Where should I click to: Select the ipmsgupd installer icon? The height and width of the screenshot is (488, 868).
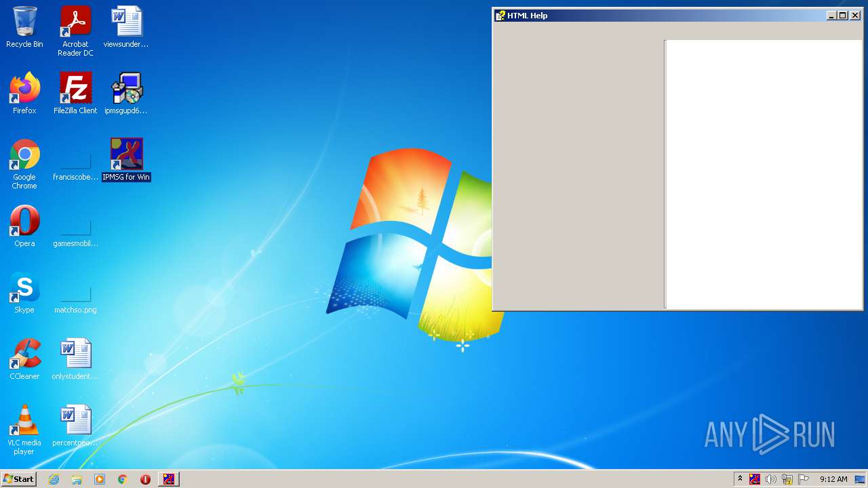point(126,94)
